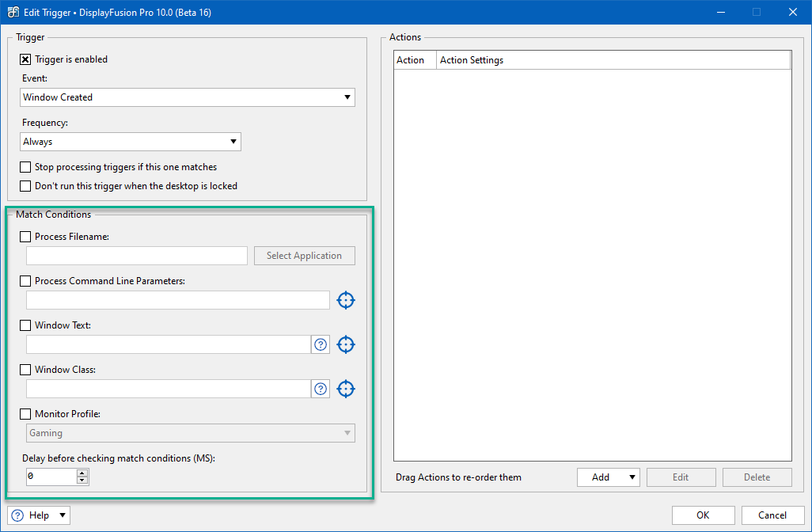The image size is (812, 532).
Task: Tick the Process Command Line Parameters checkbox
Action: tap(25, 281)
